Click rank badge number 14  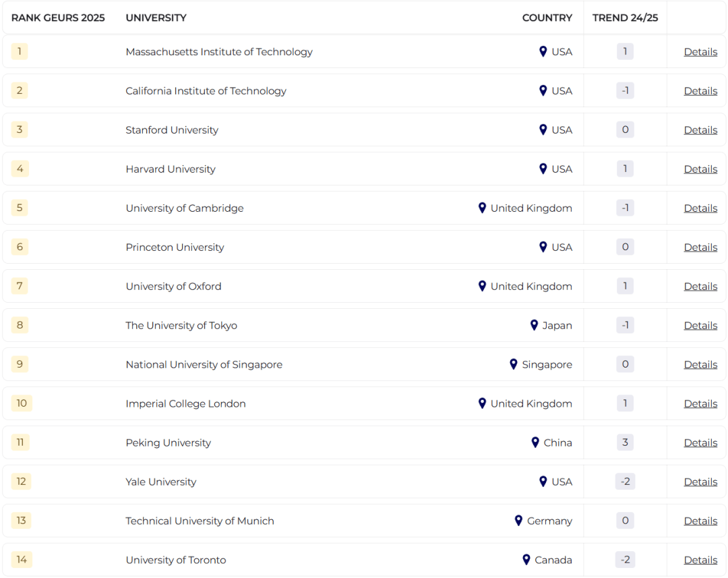(22, 559)
